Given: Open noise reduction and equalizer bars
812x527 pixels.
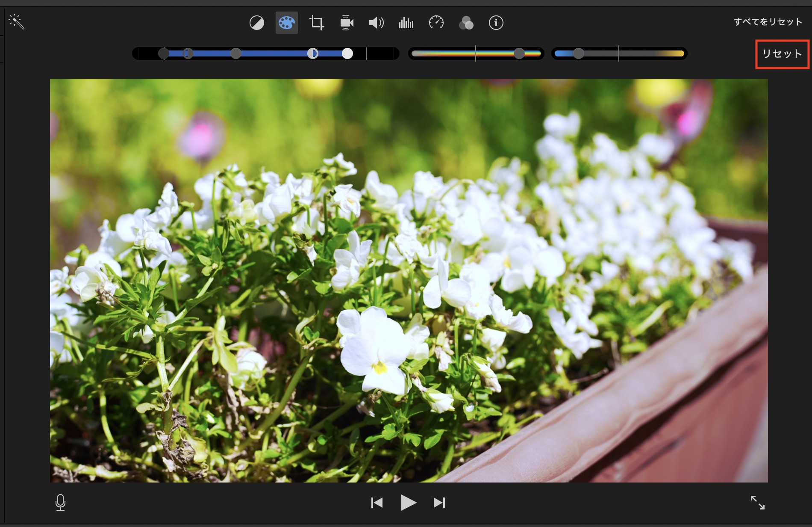Looking at the screenshot, I should (x=406, y=23).
